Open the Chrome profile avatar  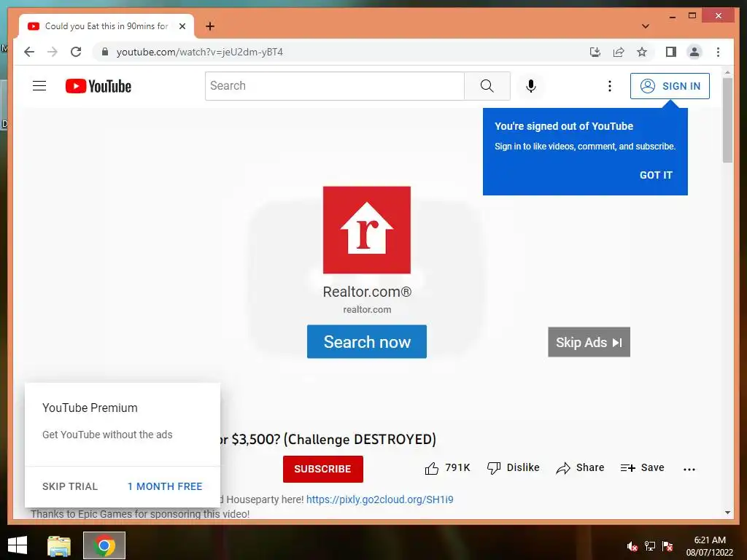coord(694,52)
